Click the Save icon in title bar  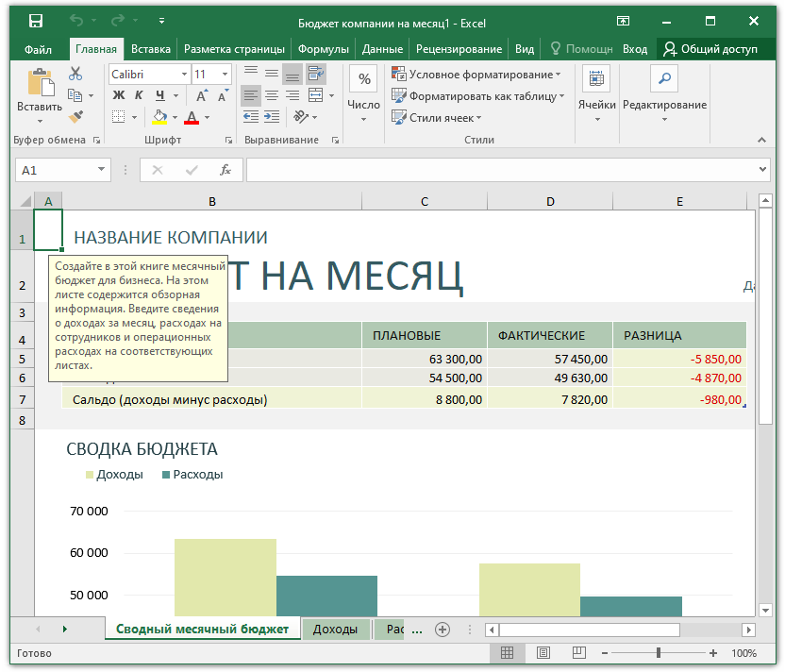click(36, 21)
